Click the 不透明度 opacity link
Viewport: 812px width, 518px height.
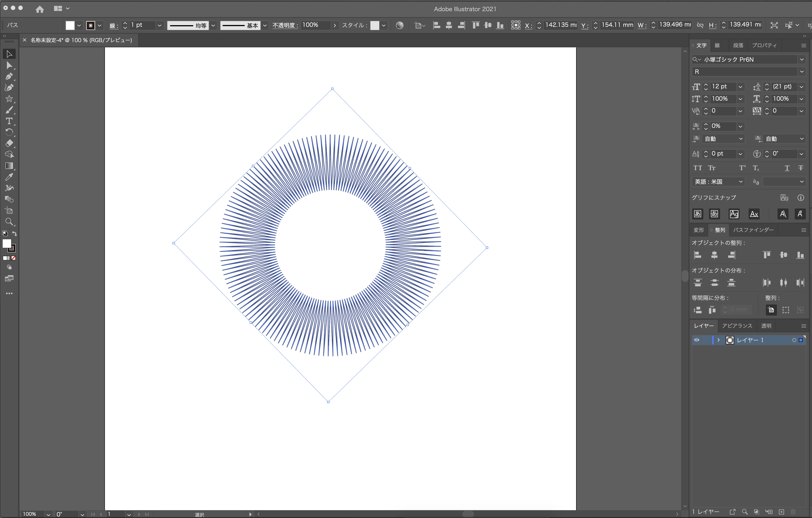coord(285,25)
